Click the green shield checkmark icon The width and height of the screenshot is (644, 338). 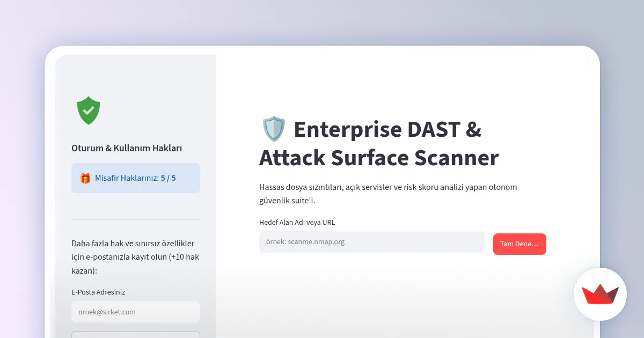pyautogui.click(x=89, y=111)
